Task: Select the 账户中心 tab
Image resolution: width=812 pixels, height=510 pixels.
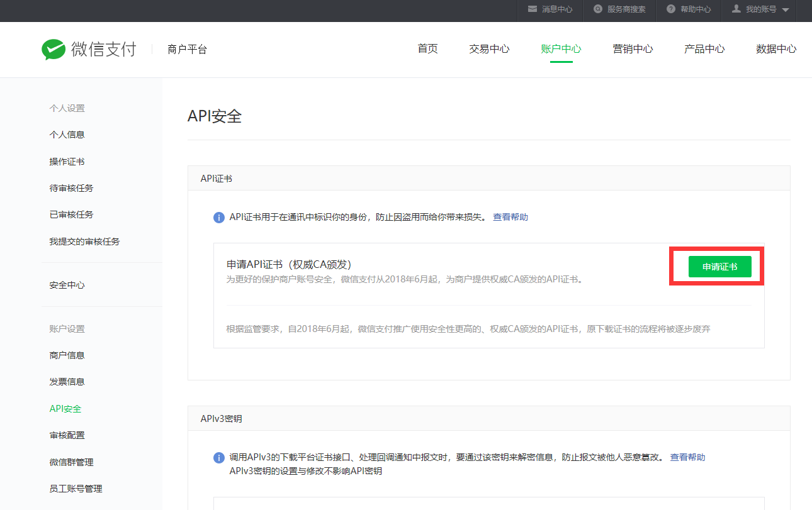Action: (x=561, y=49)
